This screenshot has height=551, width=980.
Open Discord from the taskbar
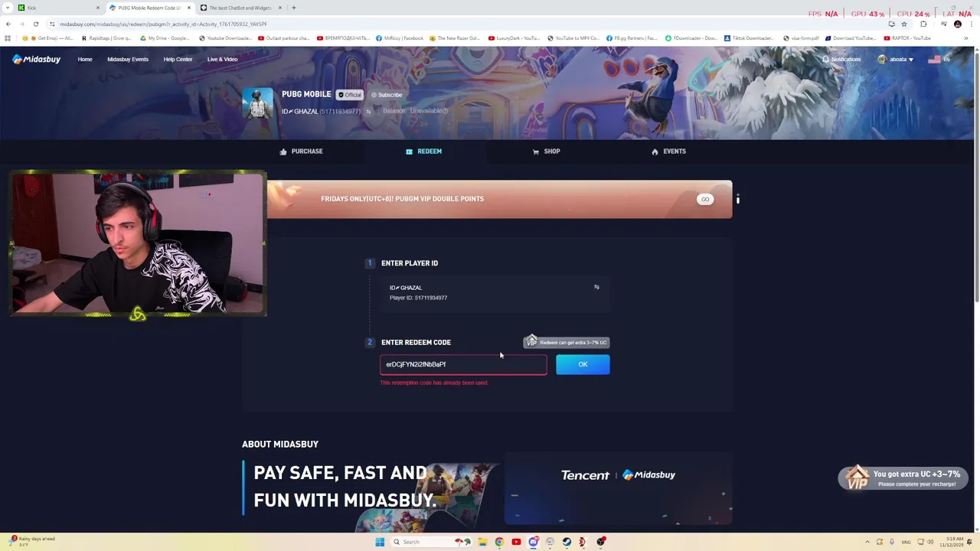coord(533,542)
